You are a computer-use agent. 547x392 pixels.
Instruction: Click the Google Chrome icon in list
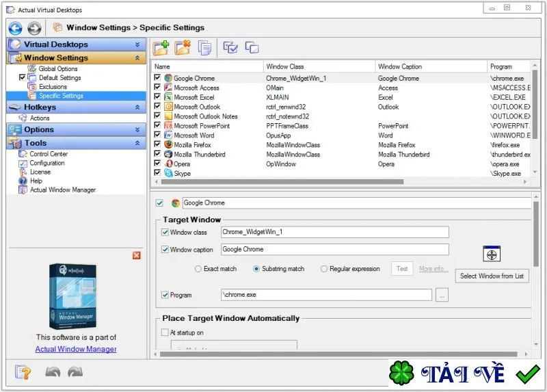168,78
